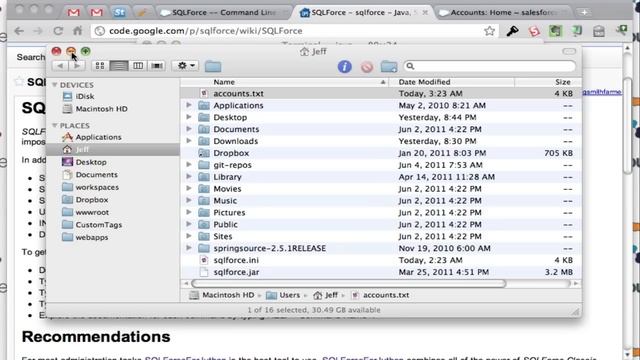The height and width of the screenshot is (360, 640).
Task: Switch Finder to icon view
Action: point(100,66)
